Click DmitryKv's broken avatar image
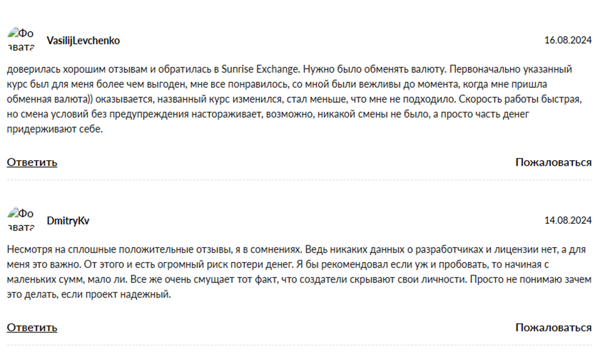The height and width of the screenshot is (364, 610). [21, 220]
